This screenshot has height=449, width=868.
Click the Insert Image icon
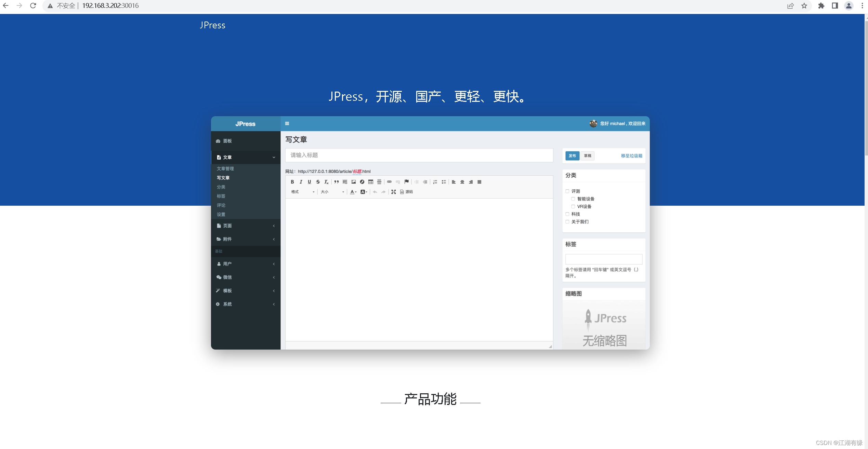point(354,182)
